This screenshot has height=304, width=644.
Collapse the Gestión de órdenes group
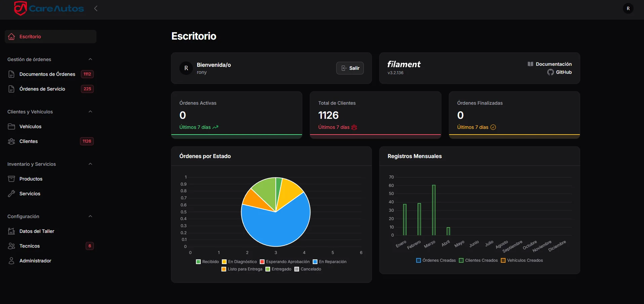coord(90,59)
